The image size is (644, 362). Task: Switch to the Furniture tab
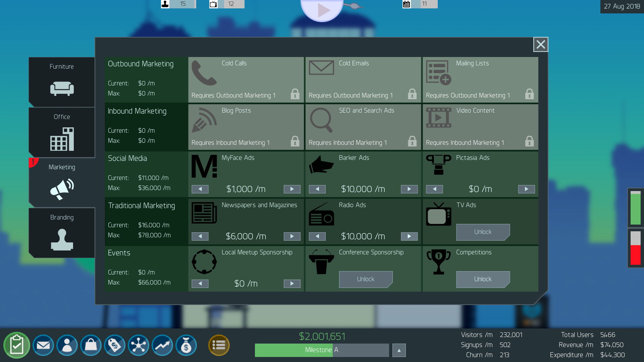click(62, 82)
